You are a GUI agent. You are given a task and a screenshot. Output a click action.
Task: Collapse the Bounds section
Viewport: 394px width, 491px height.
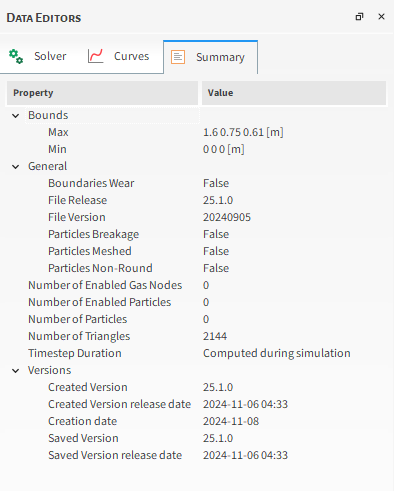[x=16, y=116]
